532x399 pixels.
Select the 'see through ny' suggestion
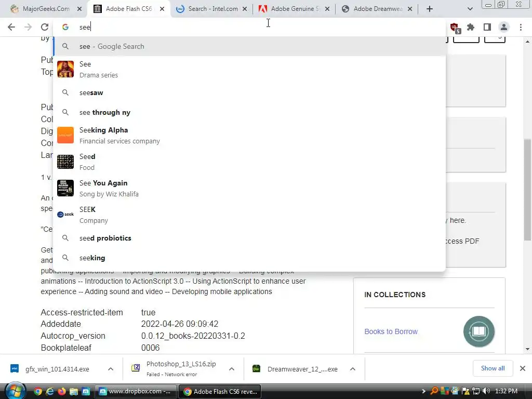(x=249, y=112)
